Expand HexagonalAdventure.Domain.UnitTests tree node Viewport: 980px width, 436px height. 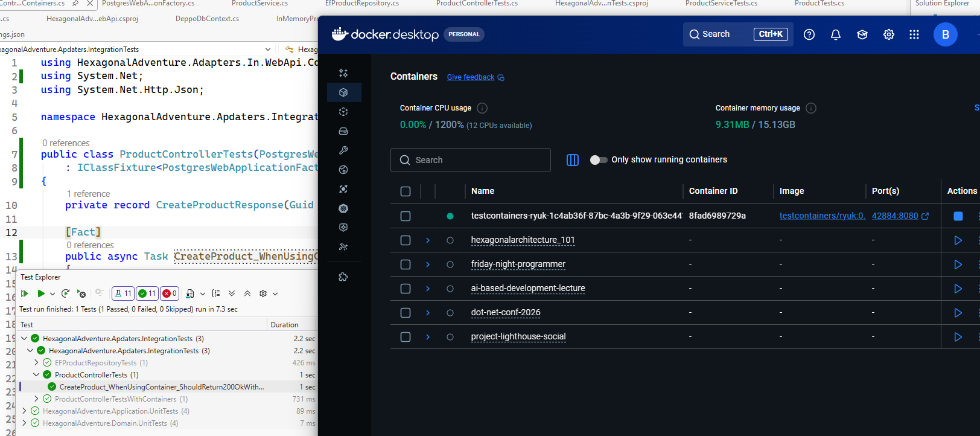[x=25, y=423]
